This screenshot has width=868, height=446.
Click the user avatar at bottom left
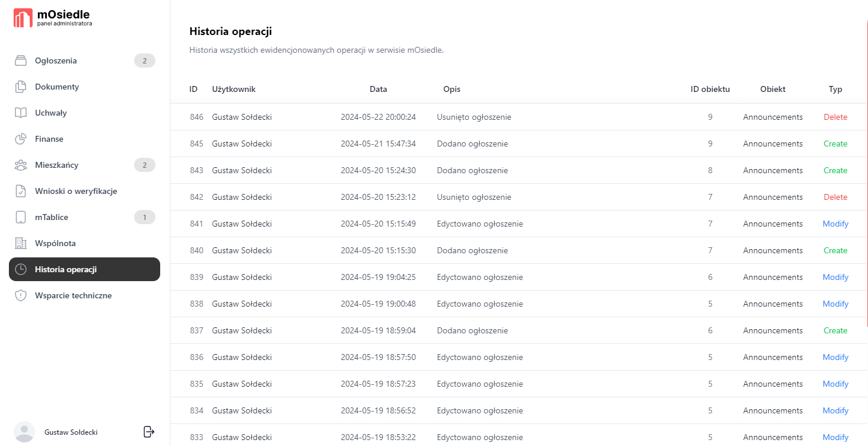24,432
